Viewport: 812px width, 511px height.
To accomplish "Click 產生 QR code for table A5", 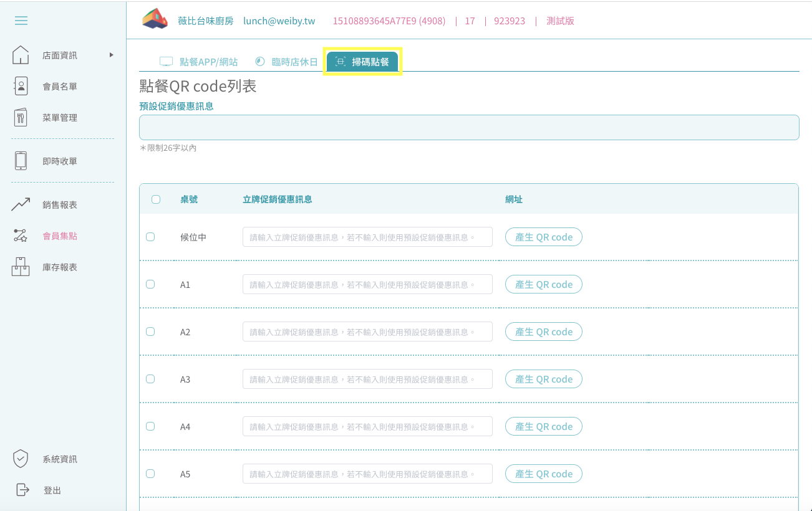I will (543, 474).
